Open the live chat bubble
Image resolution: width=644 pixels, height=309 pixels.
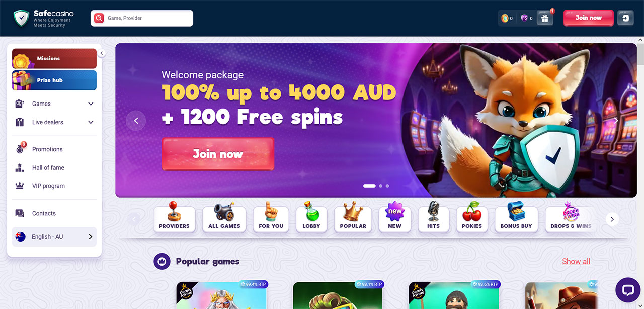[628, 290]
